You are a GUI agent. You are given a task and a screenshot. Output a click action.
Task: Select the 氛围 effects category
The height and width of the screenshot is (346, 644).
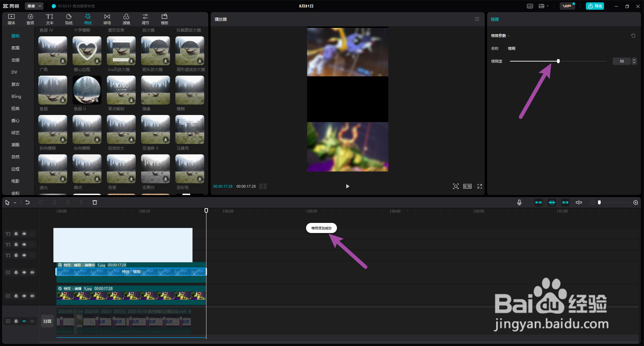pos(15,48)
